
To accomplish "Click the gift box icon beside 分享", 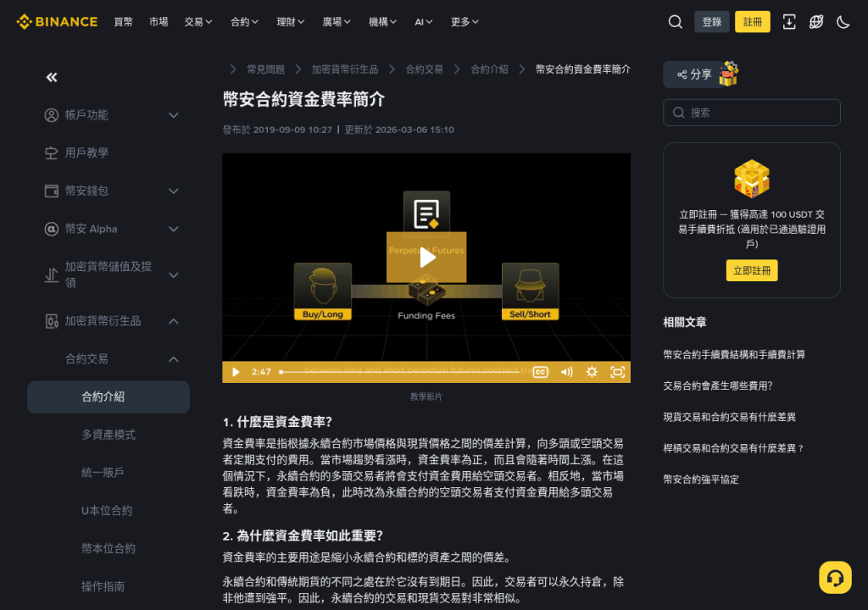I will click(728, 74).
